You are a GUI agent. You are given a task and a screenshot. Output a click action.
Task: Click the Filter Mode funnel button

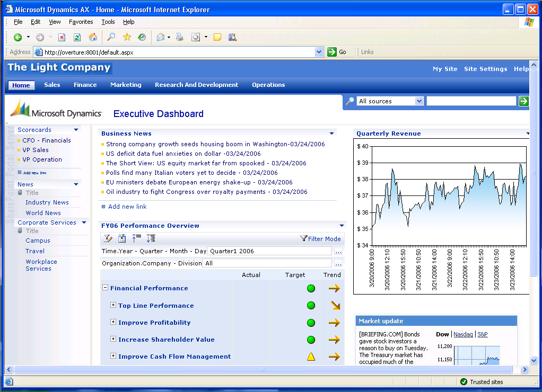[320, 239]
